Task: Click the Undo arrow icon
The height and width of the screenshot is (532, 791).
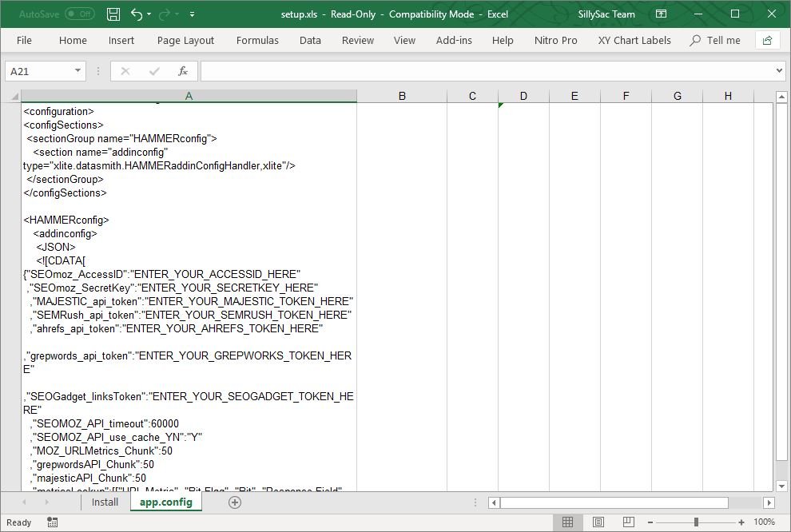Action: click(x=136, y=14)
